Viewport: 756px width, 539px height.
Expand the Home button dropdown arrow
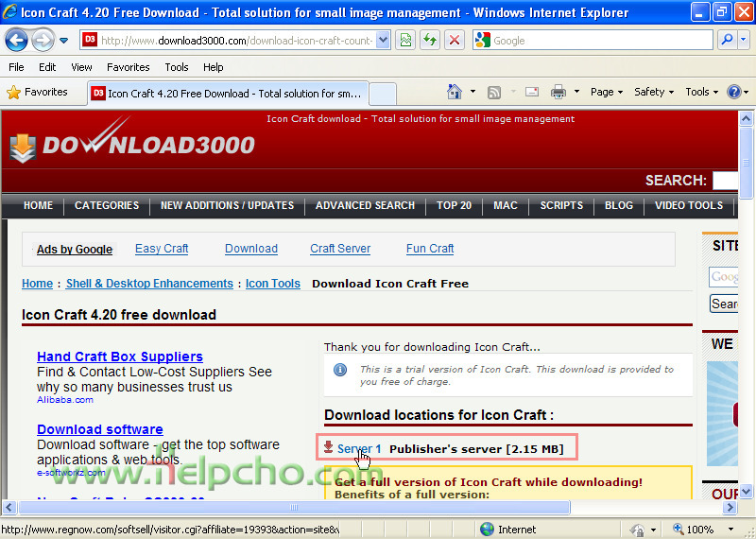click(472, 92)
